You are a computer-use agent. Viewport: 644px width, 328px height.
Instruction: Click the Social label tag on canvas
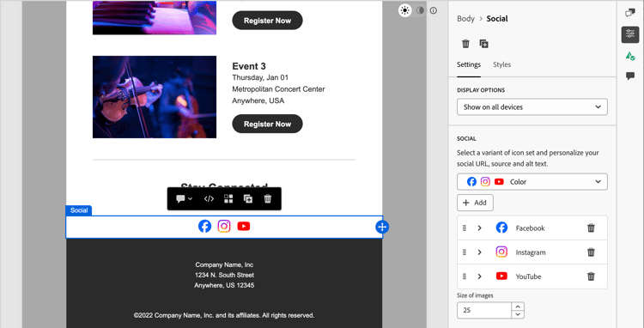[x=79, y=210]
